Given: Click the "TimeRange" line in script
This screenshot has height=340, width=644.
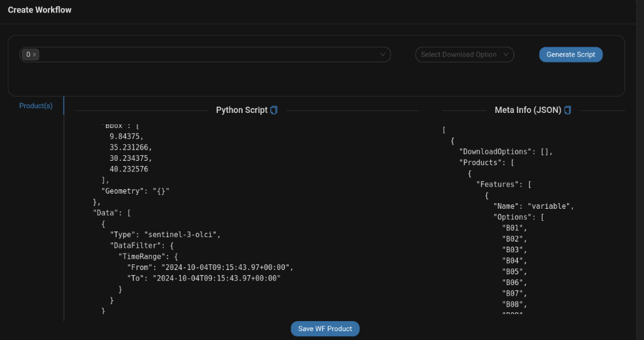Looking at the screenshot, I should point(148,257).
